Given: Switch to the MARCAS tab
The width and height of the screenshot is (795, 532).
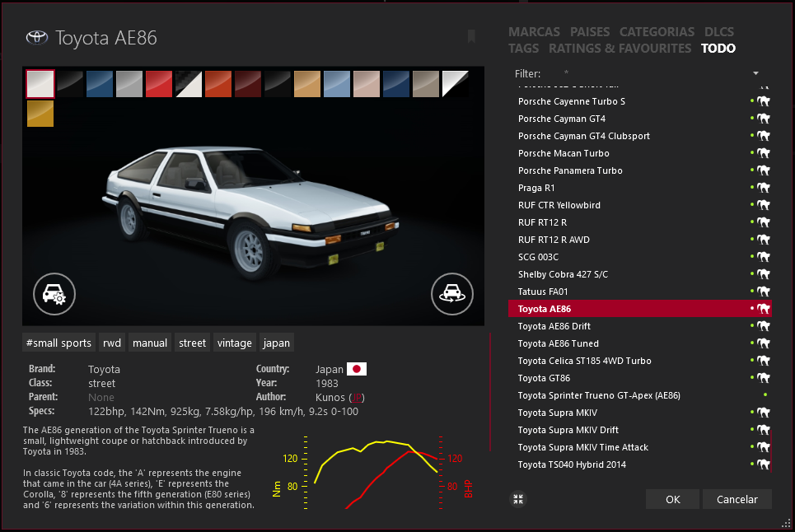Looking at the screenshot, I should [534, 32].
